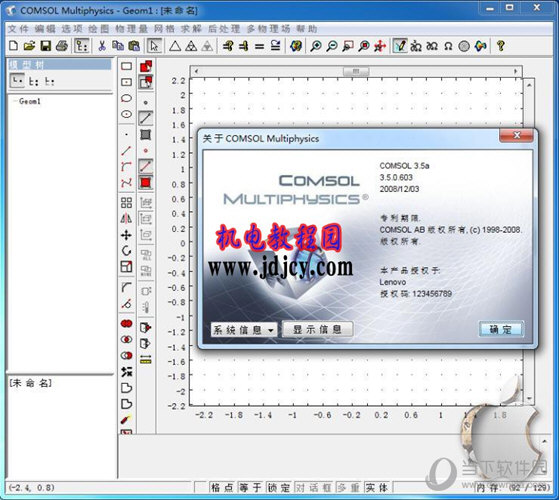This screenshot has height=500, width=559.
Task: Click the Zoom Out magnifier icon
Action: tap(332, 46)
